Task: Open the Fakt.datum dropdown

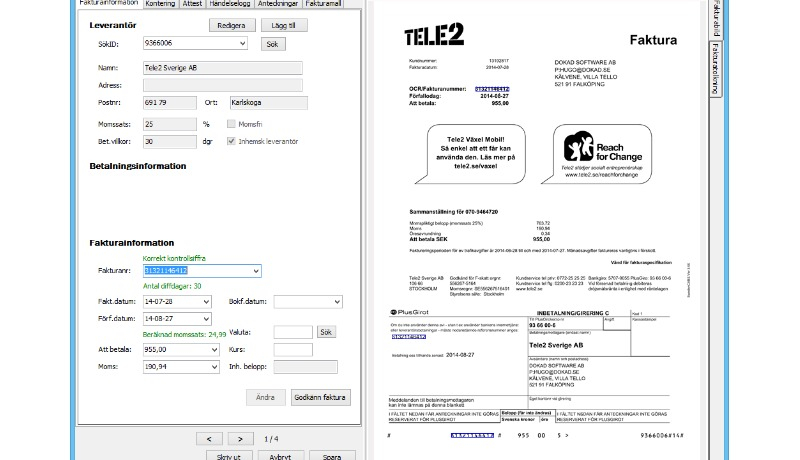Action: click(x=206, y=302)
